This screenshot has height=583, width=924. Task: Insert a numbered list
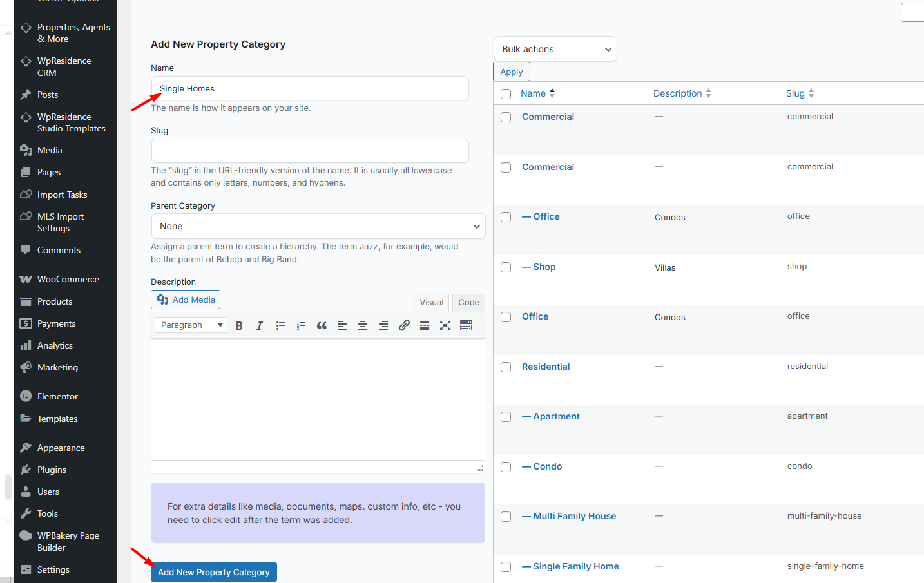[301, 325]
